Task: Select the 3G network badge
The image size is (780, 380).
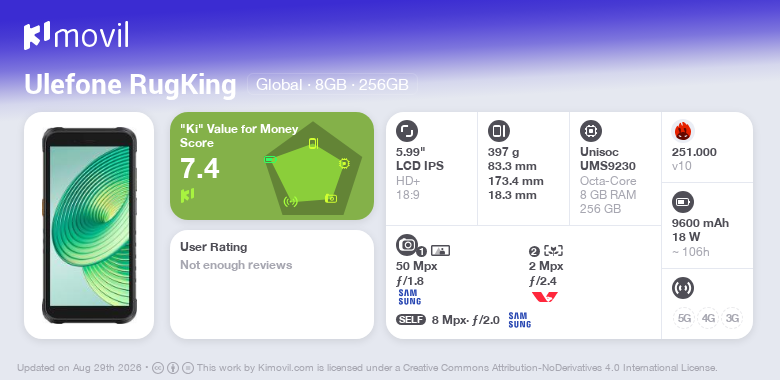Action: [x=732, y=318]
